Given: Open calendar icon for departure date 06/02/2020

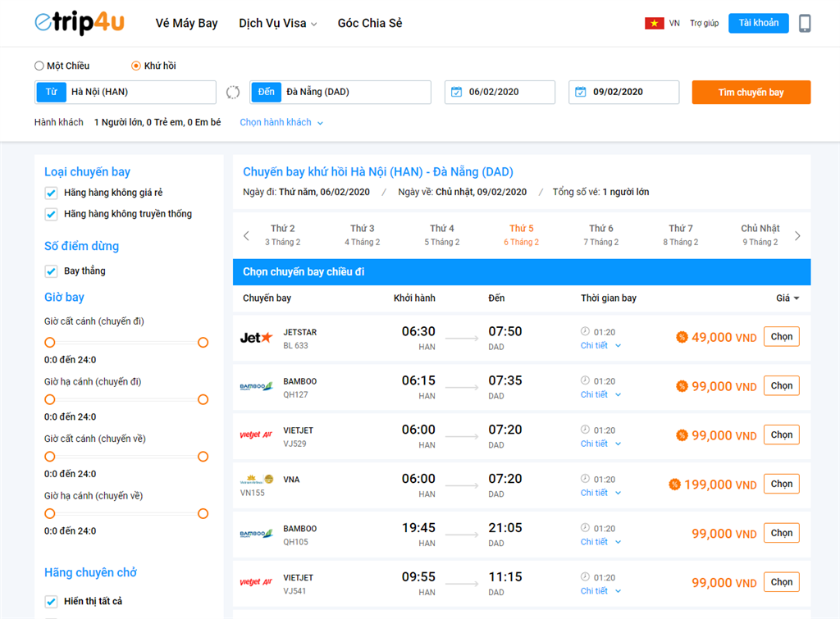Looking at the screenshot, I should pyautogui.click(x=456, y=92).
